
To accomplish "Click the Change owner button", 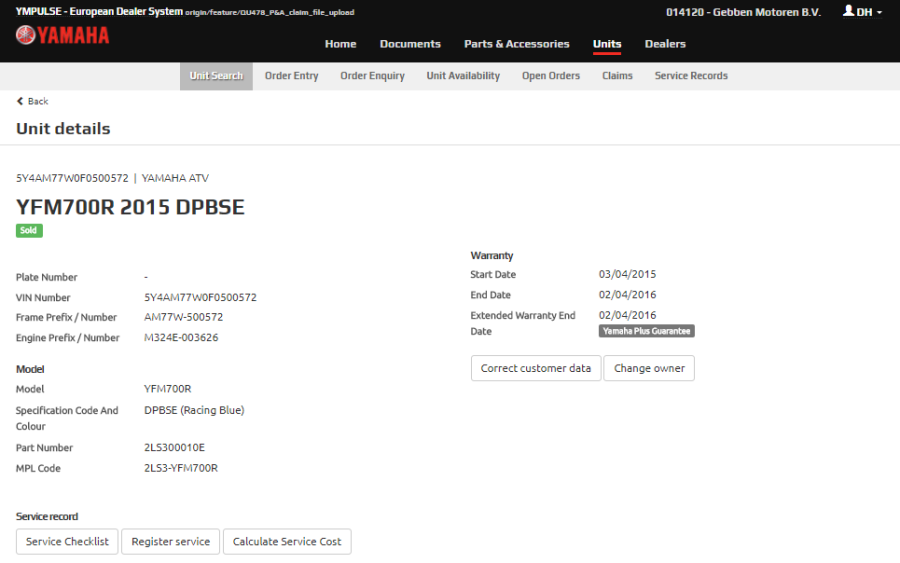I will [649, 368].
